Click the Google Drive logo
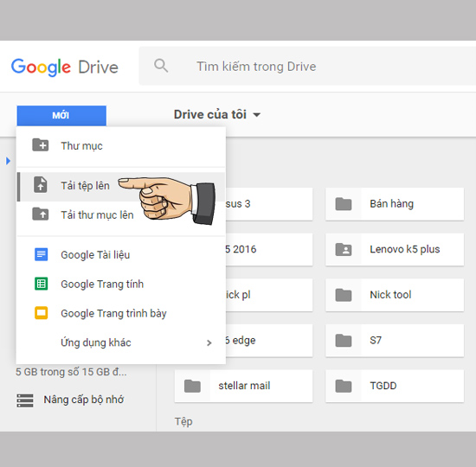 pos(64,67)
